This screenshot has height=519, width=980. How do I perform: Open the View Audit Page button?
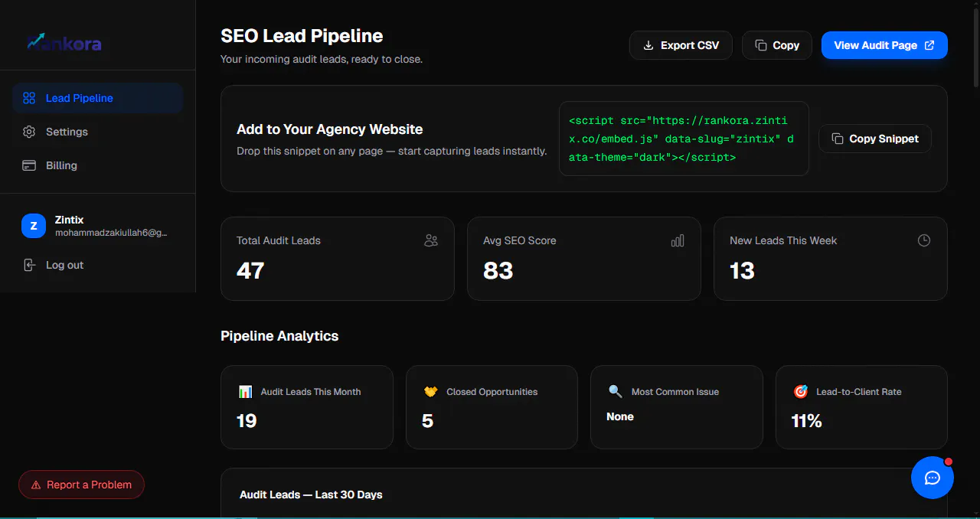click(884, 45)
